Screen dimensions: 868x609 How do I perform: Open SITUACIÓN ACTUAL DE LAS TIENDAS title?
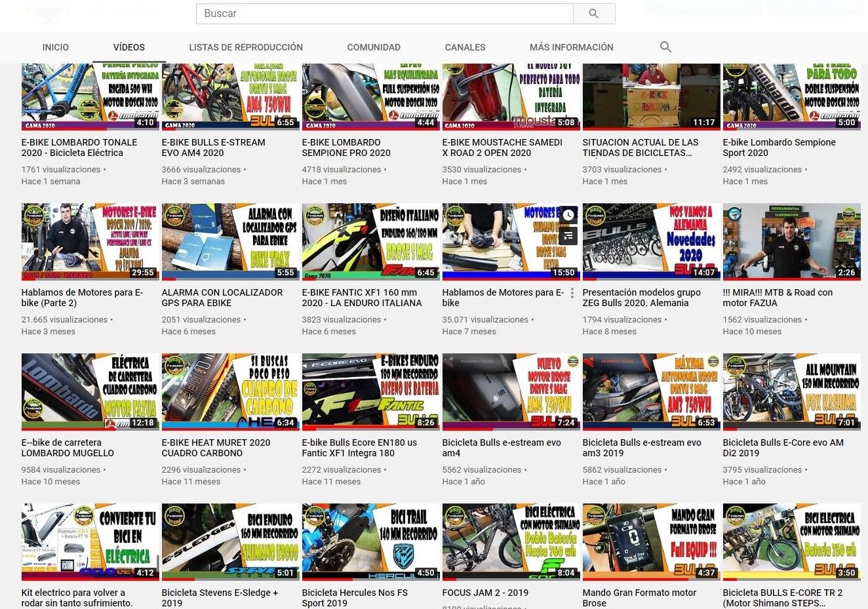point(641,147)
